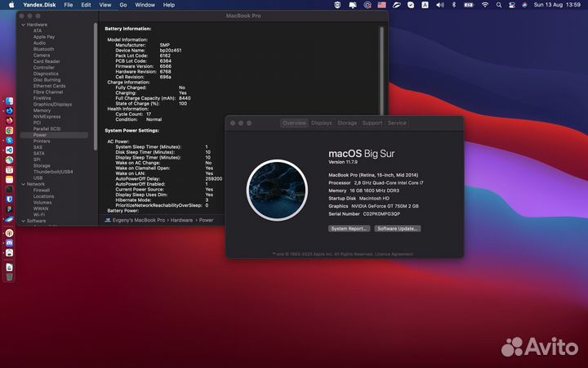Viewport: 588px width, 368px height.
Task: Collapse the Hardware section
Action: pos(23,25)
